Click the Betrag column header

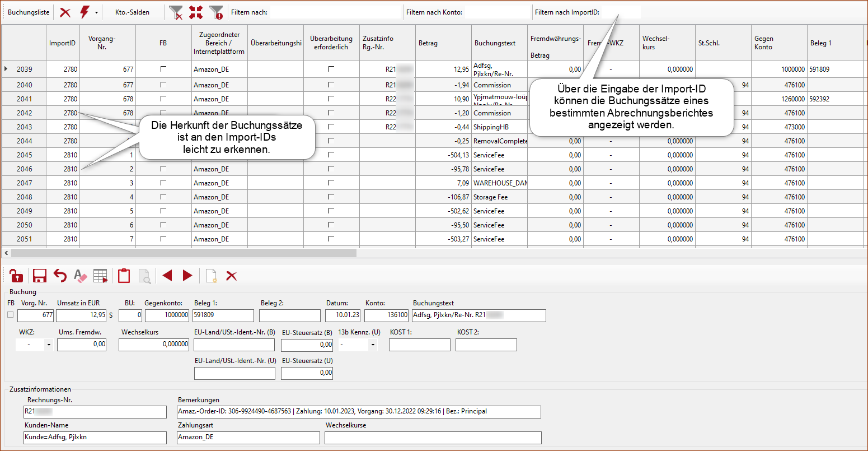[x=443, y=43]
